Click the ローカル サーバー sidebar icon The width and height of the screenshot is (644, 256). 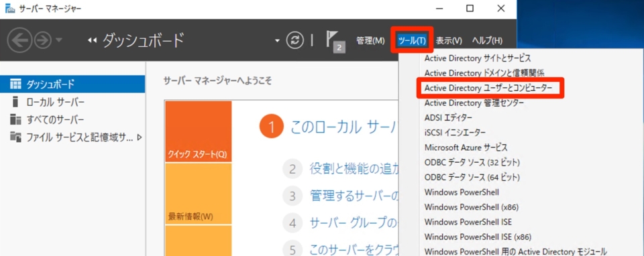click(15, 102)
